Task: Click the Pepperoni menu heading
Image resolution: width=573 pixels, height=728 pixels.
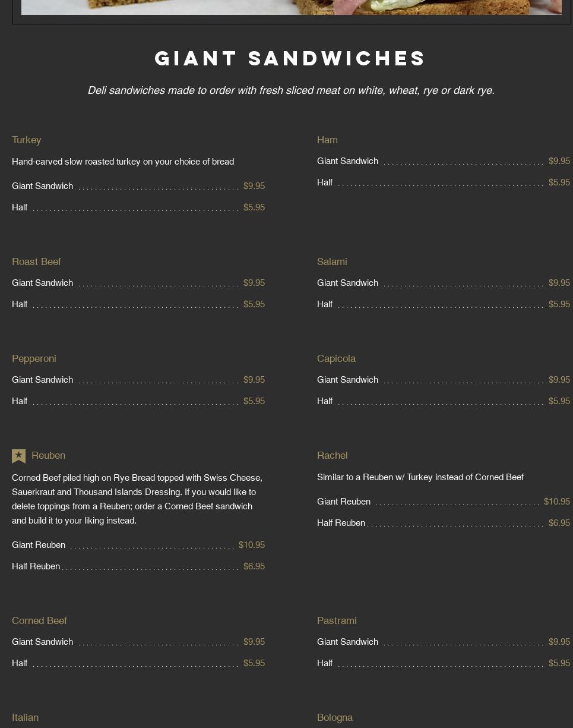Action: 34,359
